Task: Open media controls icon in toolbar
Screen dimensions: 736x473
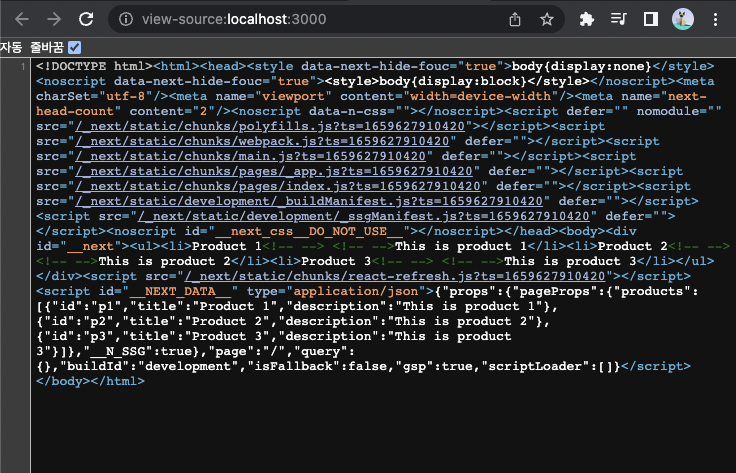Action: click(x=619, y=19)
